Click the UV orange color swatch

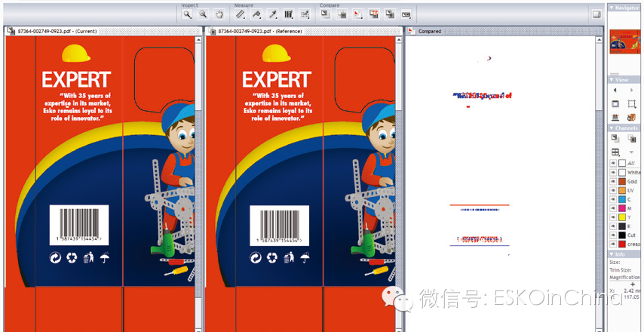(622, 191)
